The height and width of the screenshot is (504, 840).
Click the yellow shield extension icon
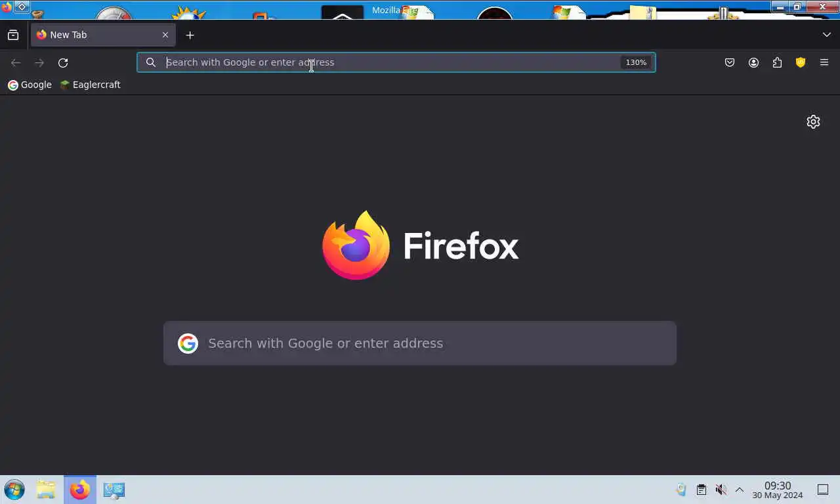(x=801, y=62)
